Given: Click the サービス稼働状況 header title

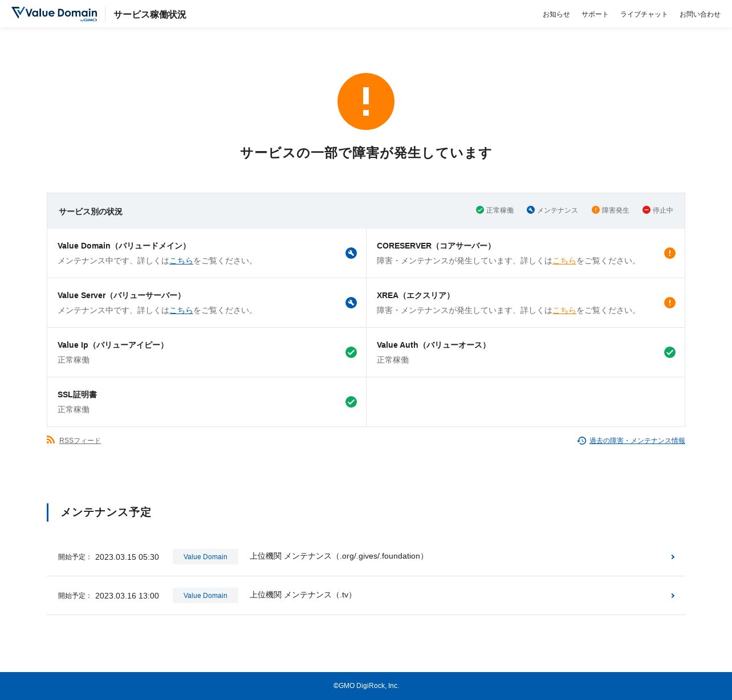Looking at the screenshot, I should click(x=150, y=14).
